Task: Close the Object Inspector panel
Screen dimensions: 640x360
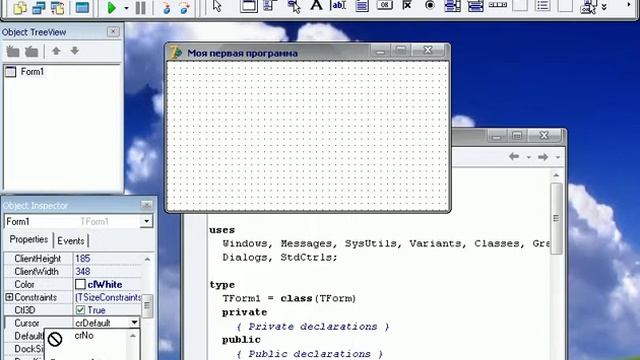Action: coord(147,205)
